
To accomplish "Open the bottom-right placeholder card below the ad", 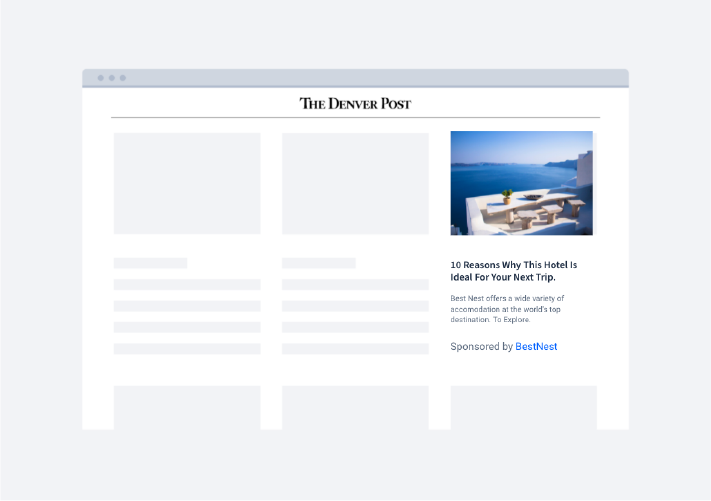I will (523, 407).
